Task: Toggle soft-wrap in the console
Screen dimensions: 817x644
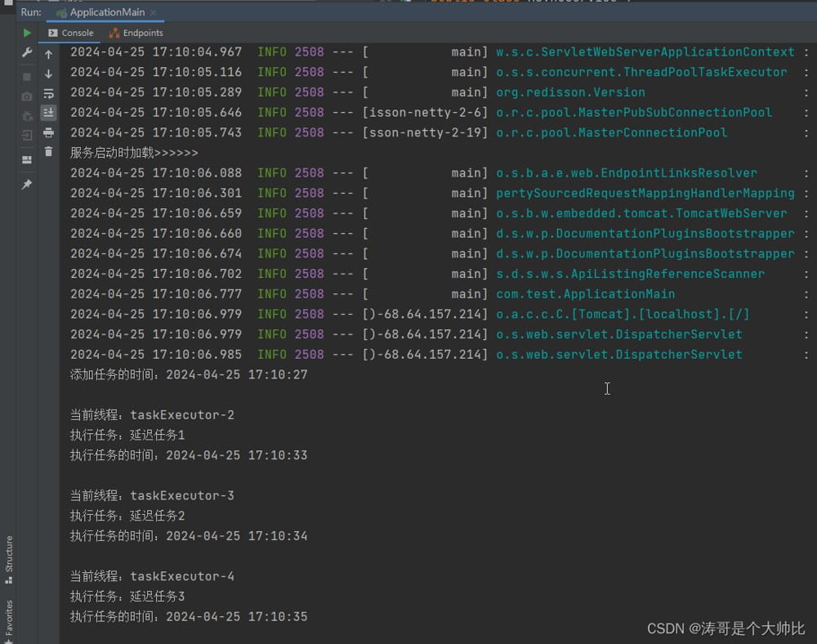Action: 48,94
